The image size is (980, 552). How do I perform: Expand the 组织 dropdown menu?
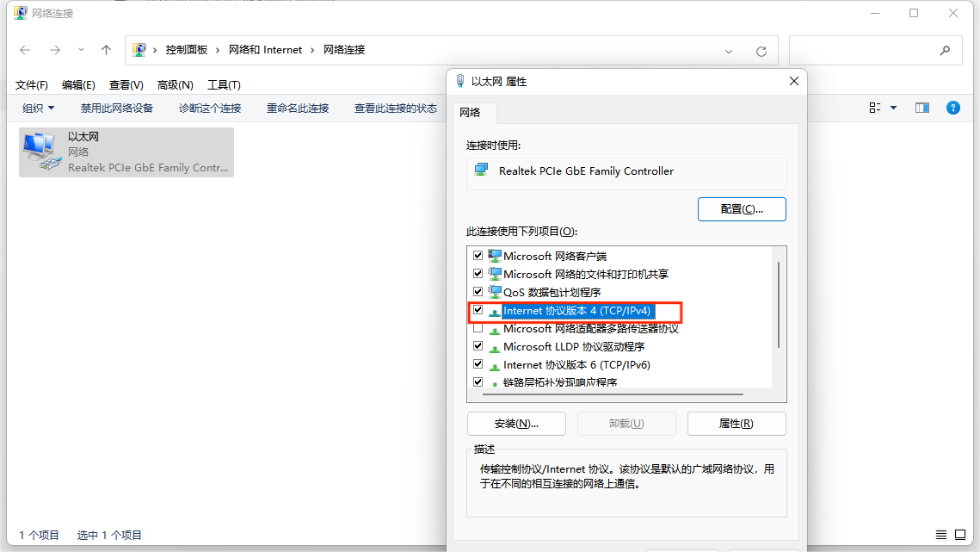38,108
